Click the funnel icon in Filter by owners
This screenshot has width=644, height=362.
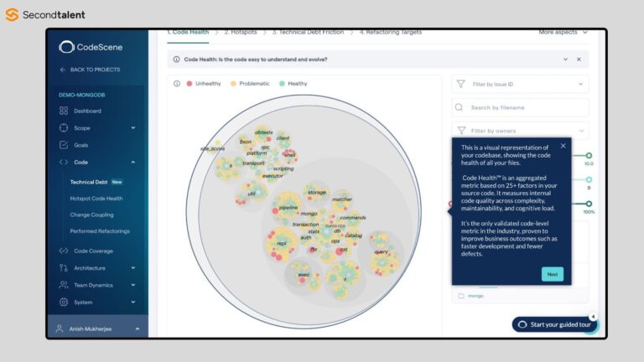(x=461, y=131)
